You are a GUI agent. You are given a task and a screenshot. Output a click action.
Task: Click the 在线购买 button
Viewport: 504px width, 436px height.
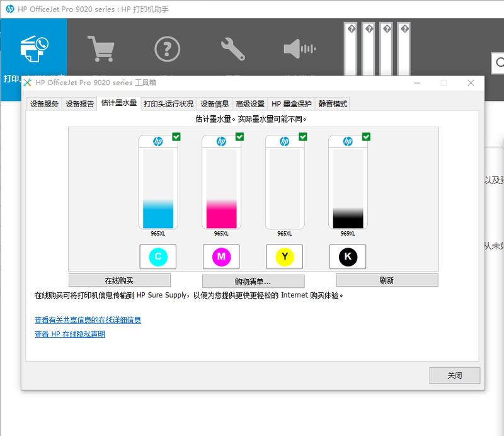click(x=120, y=280)
